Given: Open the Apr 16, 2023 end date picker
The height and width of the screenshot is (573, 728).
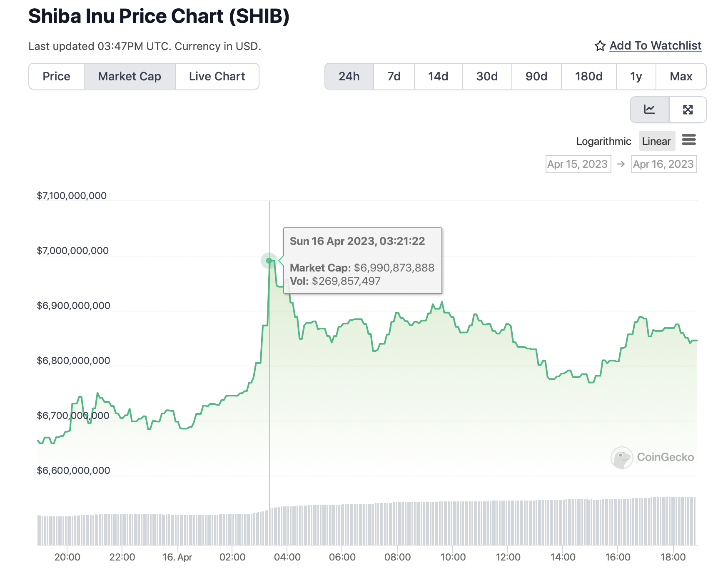Looking at the screenshot, I should [x=663, y=164].
